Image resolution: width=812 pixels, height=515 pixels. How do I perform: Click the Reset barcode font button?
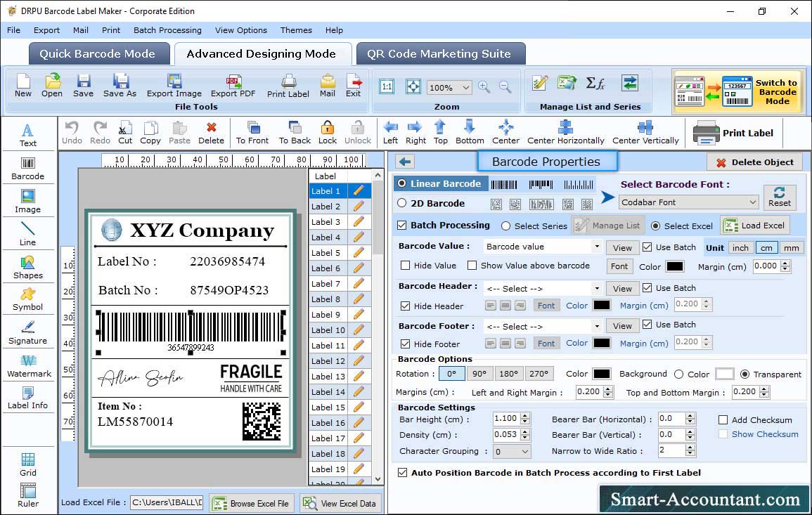[780, 197]
